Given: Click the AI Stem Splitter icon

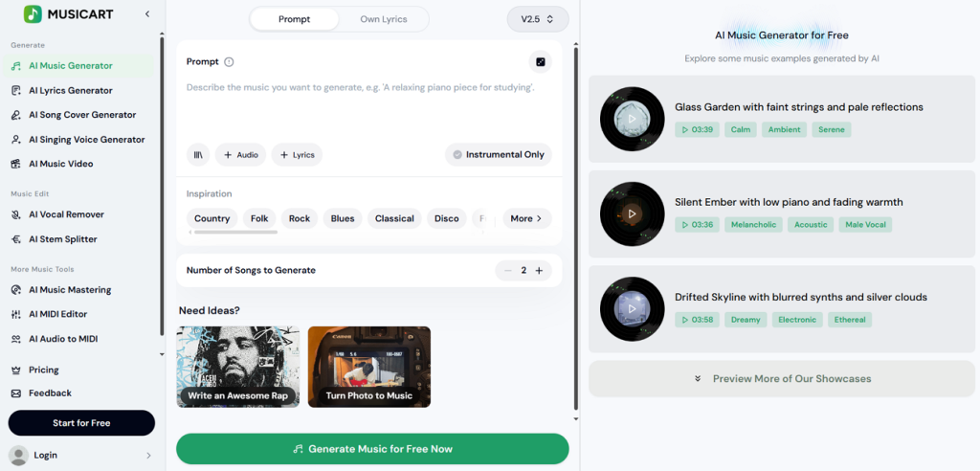Looking at the screenshot, I should [x=16, y=239].
